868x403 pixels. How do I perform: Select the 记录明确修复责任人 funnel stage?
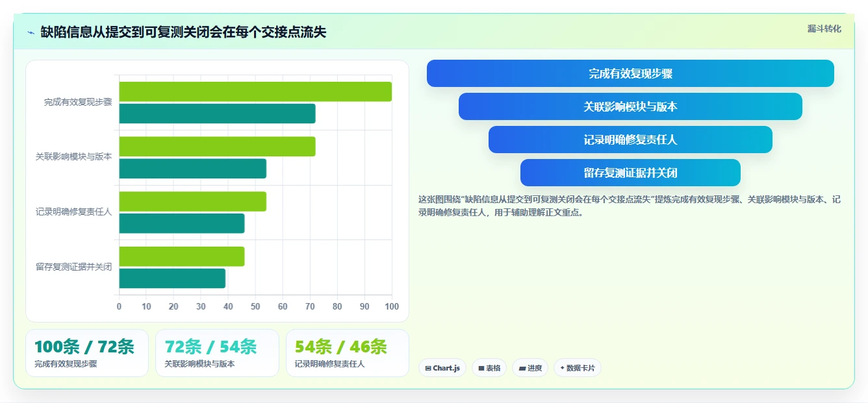click(x=630, y=140)
